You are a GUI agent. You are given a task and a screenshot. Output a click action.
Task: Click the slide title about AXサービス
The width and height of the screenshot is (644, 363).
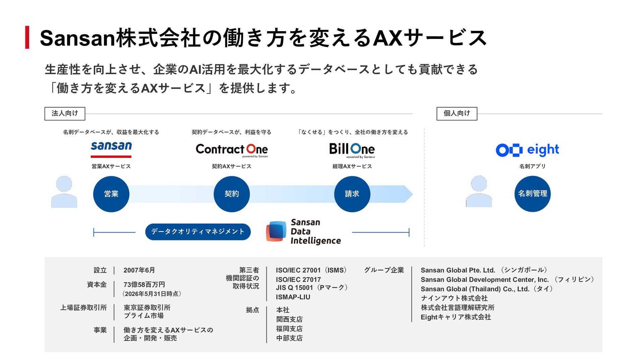[263, 38]
